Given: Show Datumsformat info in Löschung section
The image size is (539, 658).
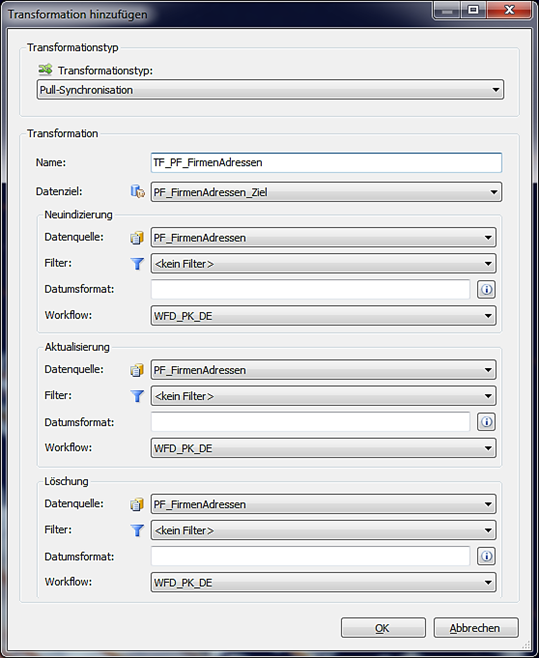Looking at the screenshot, I should coord(486,556).
